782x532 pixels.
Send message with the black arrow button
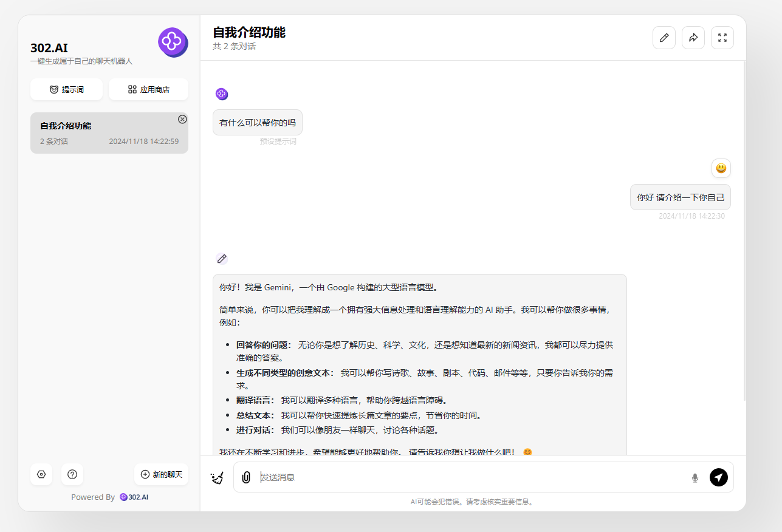click(719, 477)
